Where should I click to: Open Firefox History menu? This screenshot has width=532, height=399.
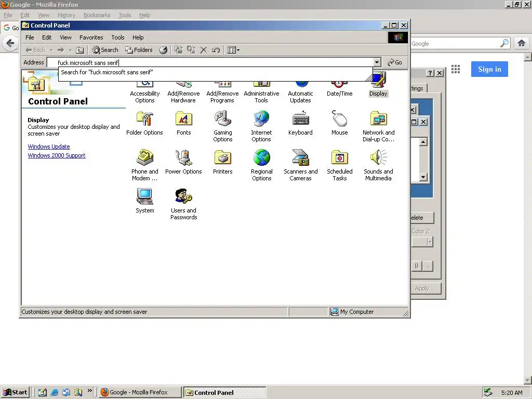[x=66, y=15]
